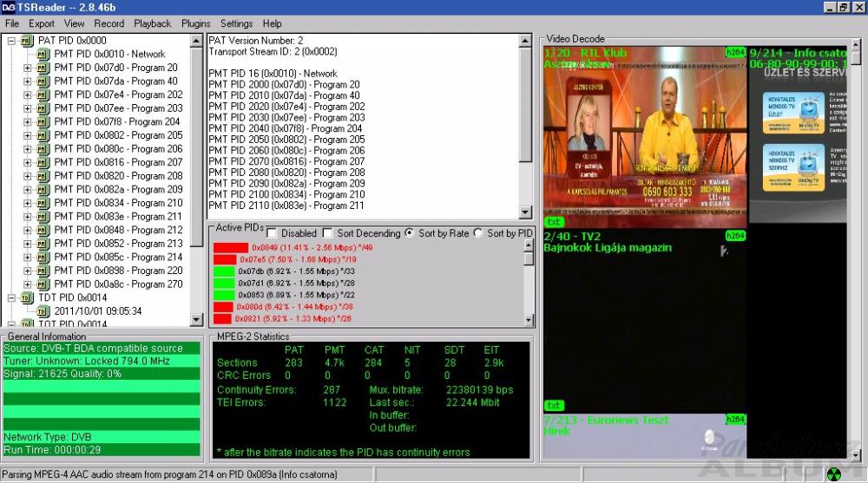Click the red bar for PID 0x0849
Screen dimensions: 868x483
[231, 248]
